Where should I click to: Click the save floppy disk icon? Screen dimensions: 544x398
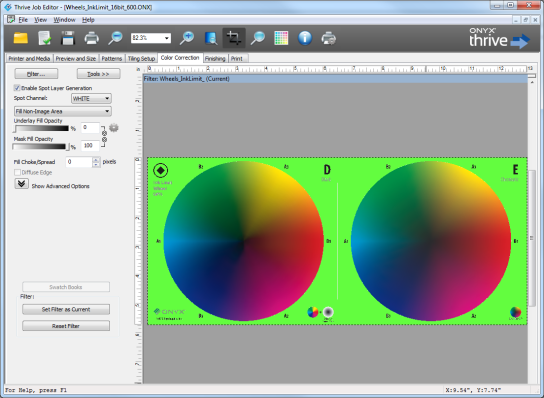click(68, 38)
